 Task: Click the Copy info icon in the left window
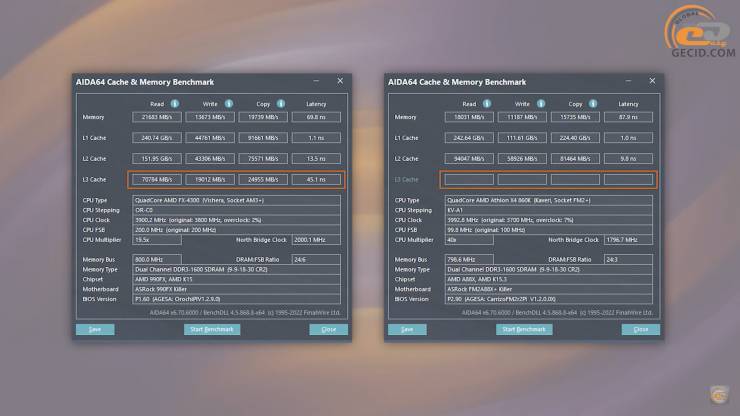tap(281, 103)
